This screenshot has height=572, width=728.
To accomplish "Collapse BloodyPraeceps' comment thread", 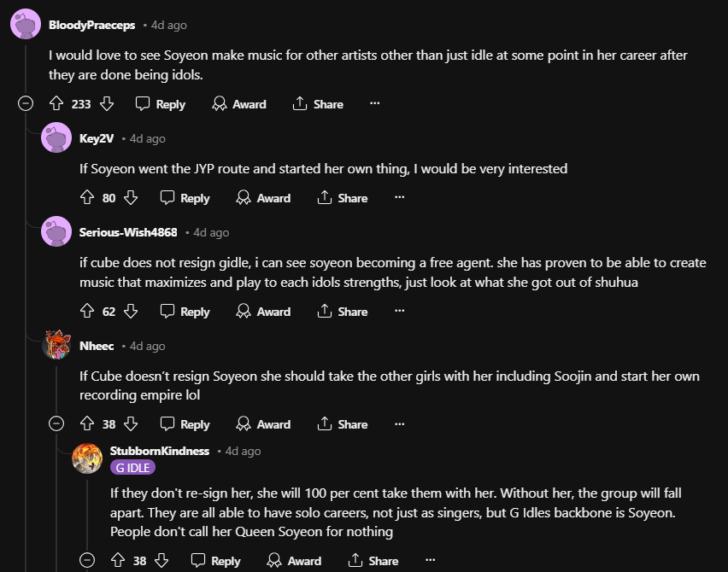I will click(26, 104).
